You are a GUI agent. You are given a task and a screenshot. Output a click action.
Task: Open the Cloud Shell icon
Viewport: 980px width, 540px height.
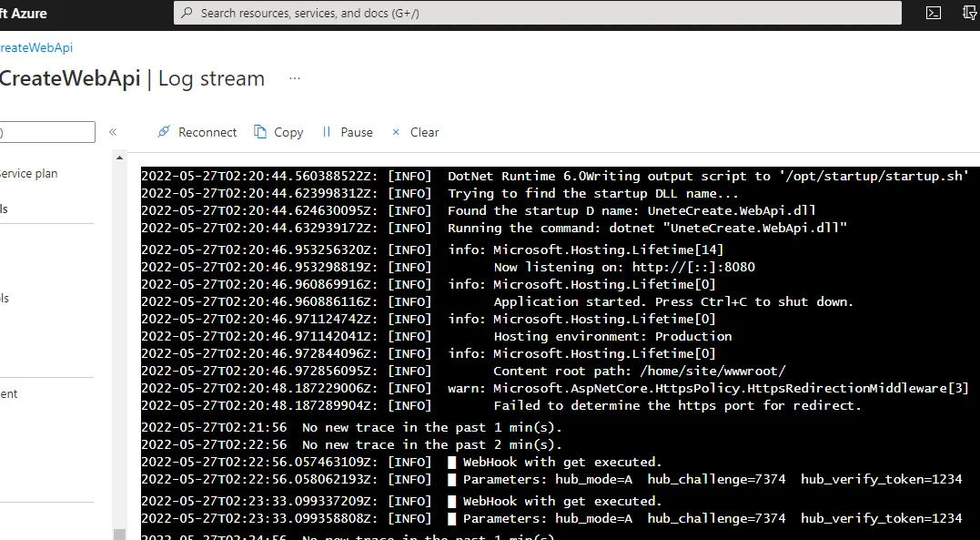point(933,13)
